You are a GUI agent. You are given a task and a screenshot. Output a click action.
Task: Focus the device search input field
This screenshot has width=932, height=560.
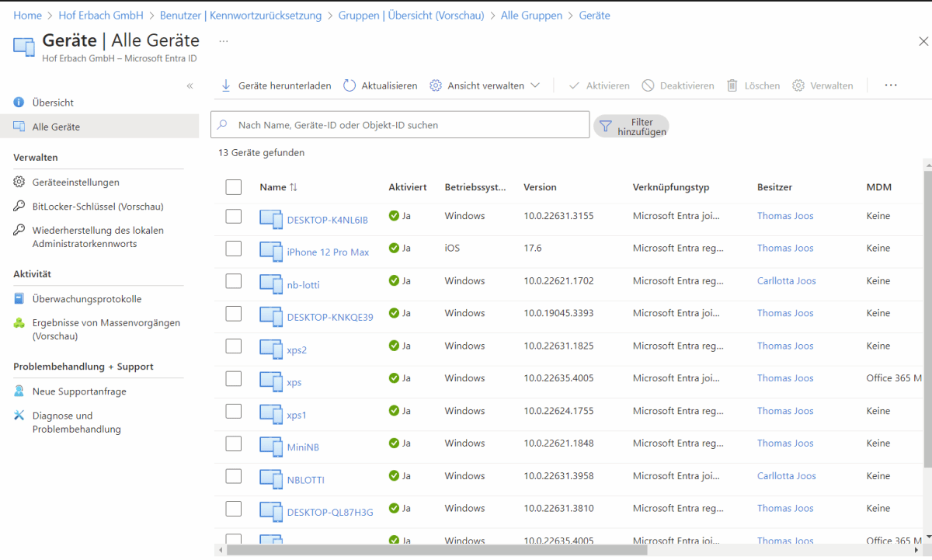(x=404, y=125)
